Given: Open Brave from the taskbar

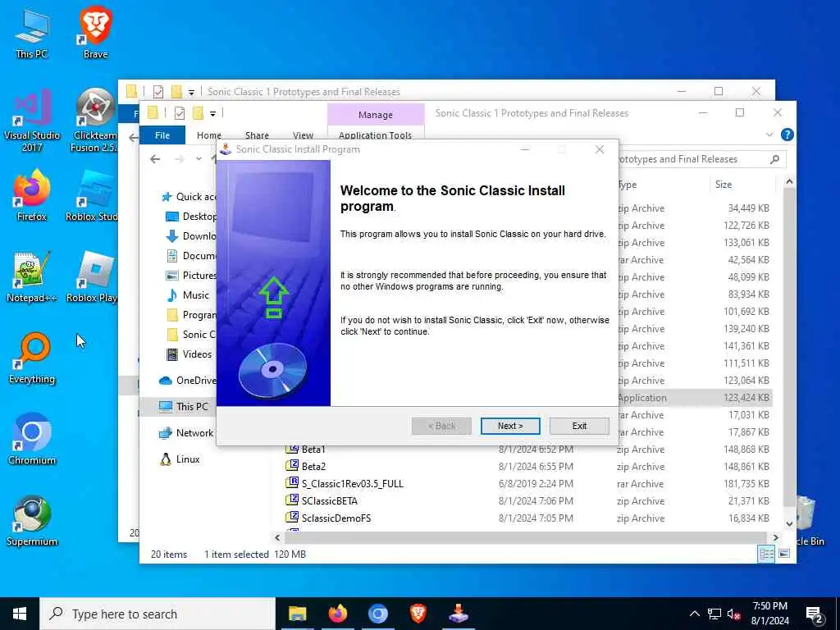Looking at the screenshot, I should click(418, 614).
